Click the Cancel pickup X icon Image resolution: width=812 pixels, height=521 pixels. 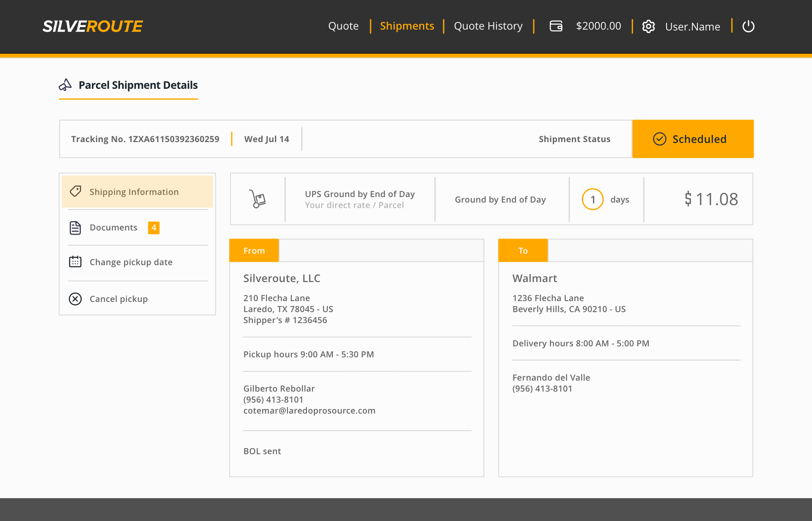[75, 299]
